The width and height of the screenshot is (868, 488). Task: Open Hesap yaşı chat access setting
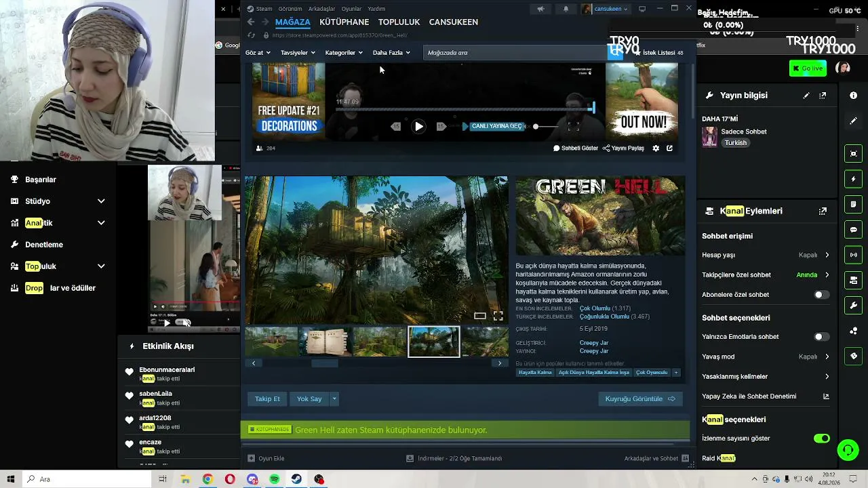pos(766,255)
